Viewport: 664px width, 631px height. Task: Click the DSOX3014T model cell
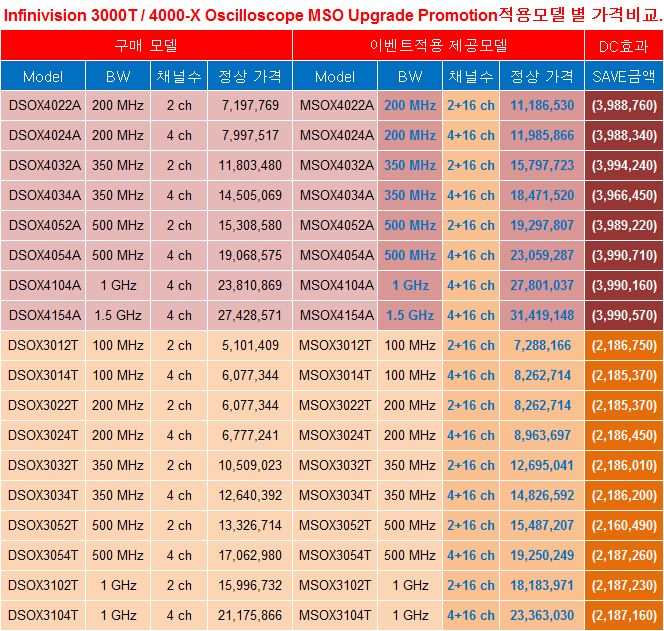pyautogui.click(x=43, y=376)
